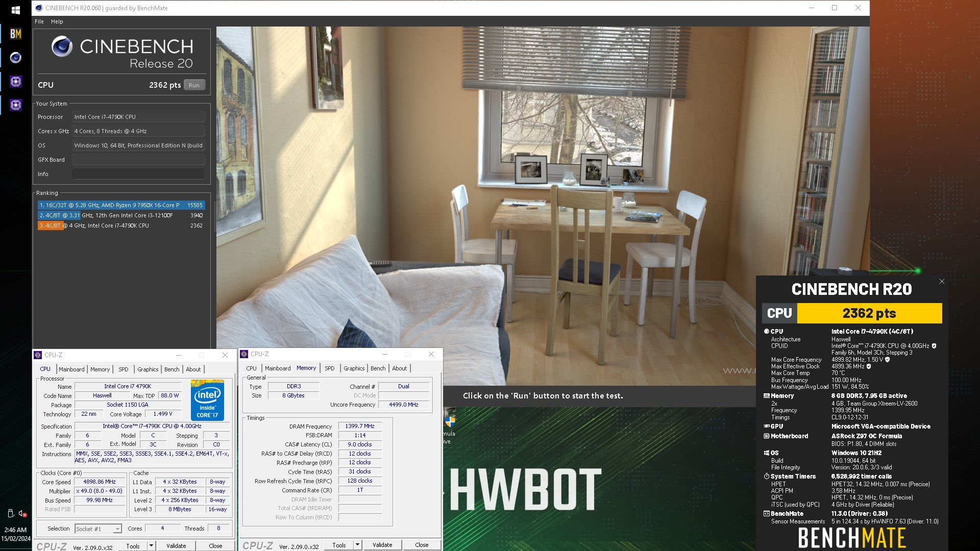This screenshot has width=980, height=551.
Task: Click the OS Windows icon in BenchMate panel
Action: click(x=766, y=453)
